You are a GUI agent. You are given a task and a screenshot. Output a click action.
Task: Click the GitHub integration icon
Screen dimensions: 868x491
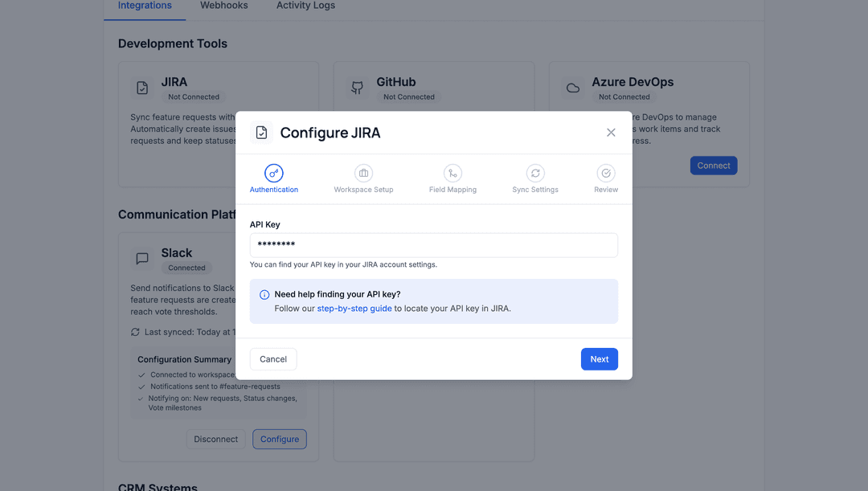(x=357, y=87)
